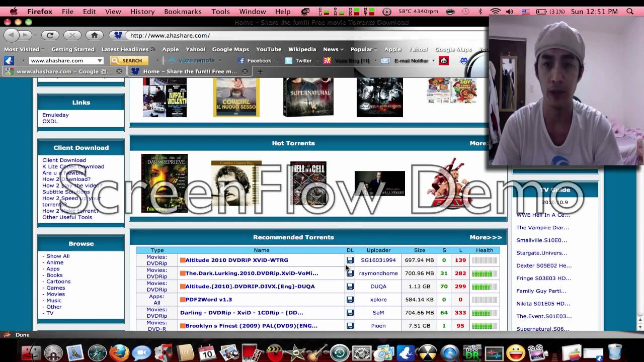Open uploader raymondhome profile link

378,274
